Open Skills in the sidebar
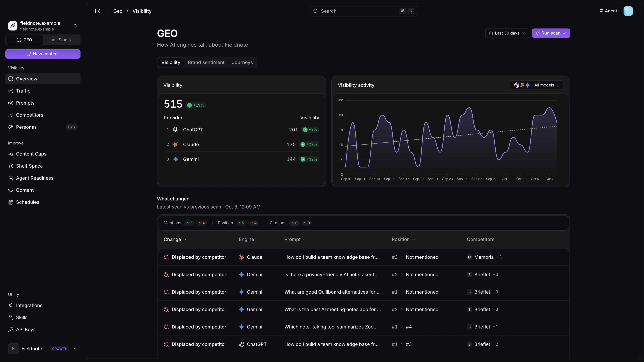Image resolution: width=644 pixels, height=362 pixels. (43, 318)
